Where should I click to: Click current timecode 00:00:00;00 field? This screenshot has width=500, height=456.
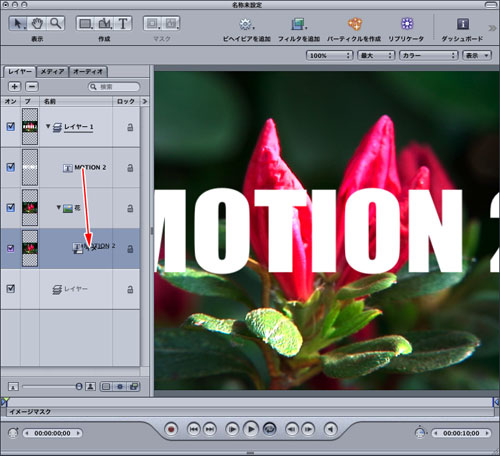click(x=52, y=433)
